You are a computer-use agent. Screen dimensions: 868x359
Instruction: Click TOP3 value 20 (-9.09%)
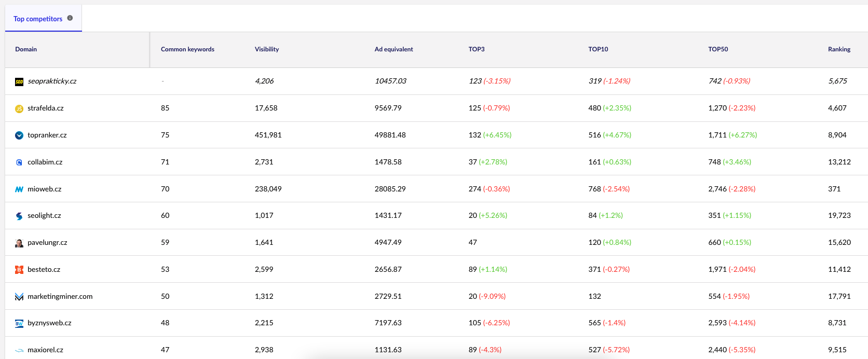tap(487, 296)
